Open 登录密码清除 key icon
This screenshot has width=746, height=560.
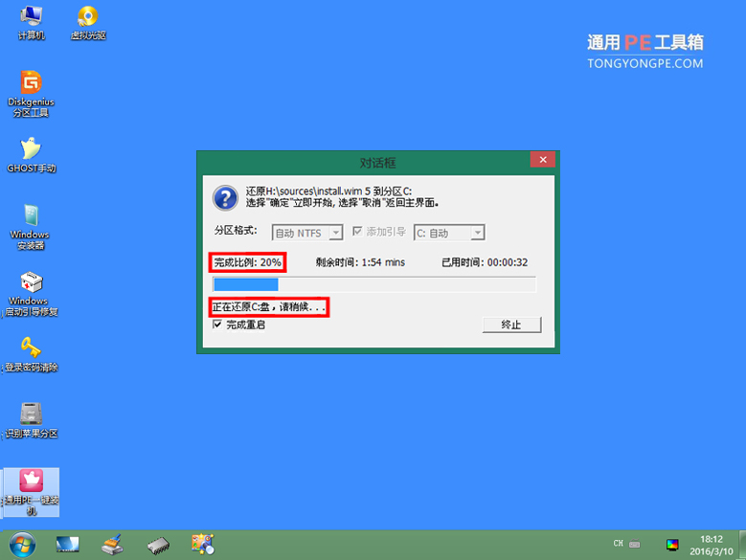point(31,354)
